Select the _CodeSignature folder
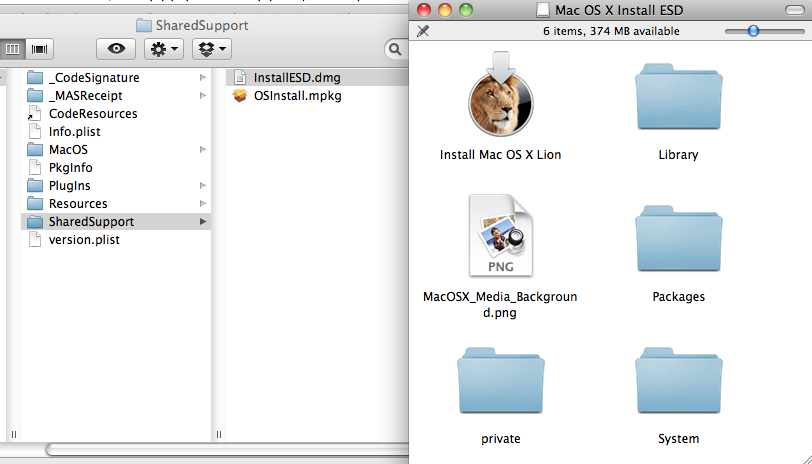Viewport: 812px width, 464px height. pos(116,78)
